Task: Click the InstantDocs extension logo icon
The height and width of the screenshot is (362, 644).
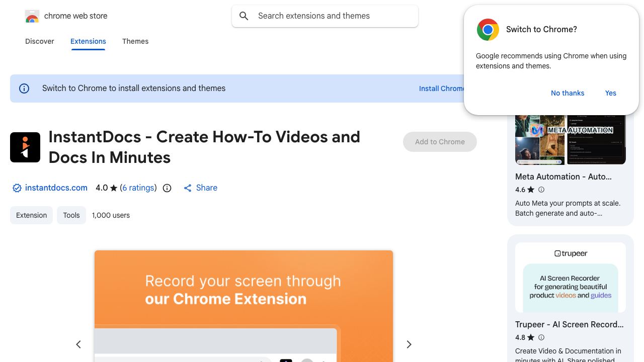Action: tap(25, 147)
